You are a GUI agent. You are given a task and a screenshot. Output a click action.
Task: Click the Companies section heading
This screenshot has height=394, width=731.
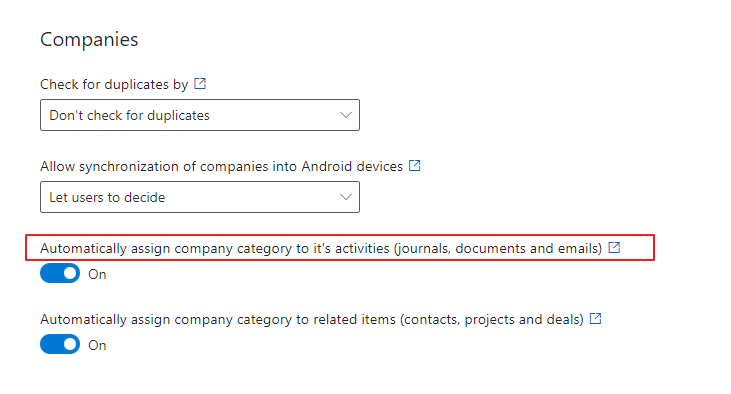[89, 40]
